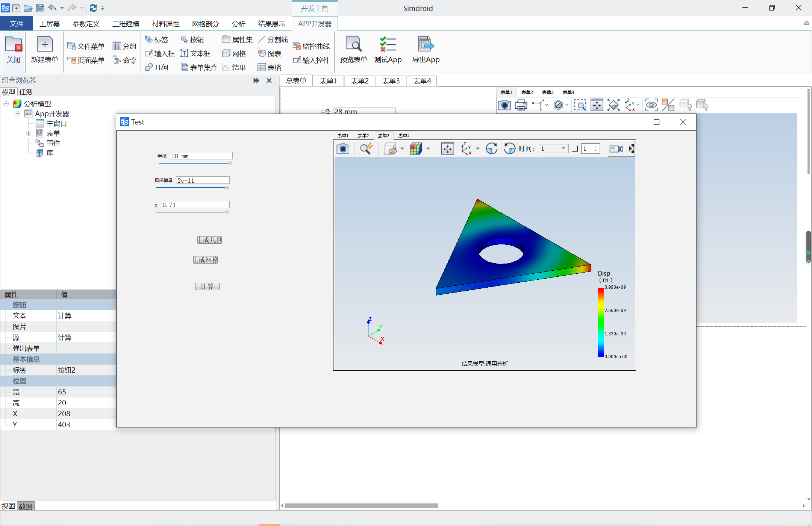Click the 半径 input field showing 28 mm
Image resolution: width=812 pixels, height=526 pixels.
tap(201, 156)
